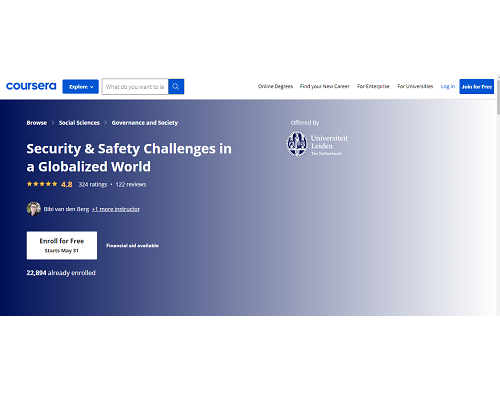Screen dimensions: 500x400
Task: Open the Explore dropdown menu
Action: 80,87
